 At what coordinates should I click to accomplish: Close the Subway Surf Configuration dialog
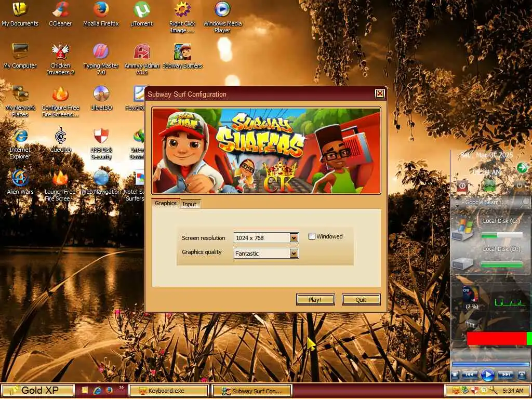(380, 94)
